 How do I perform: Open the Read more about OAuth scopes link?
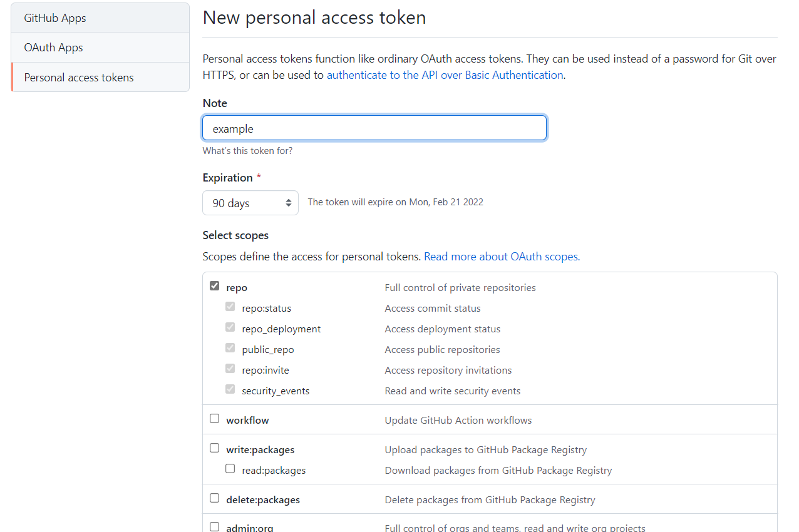click(x=502, y=257)
